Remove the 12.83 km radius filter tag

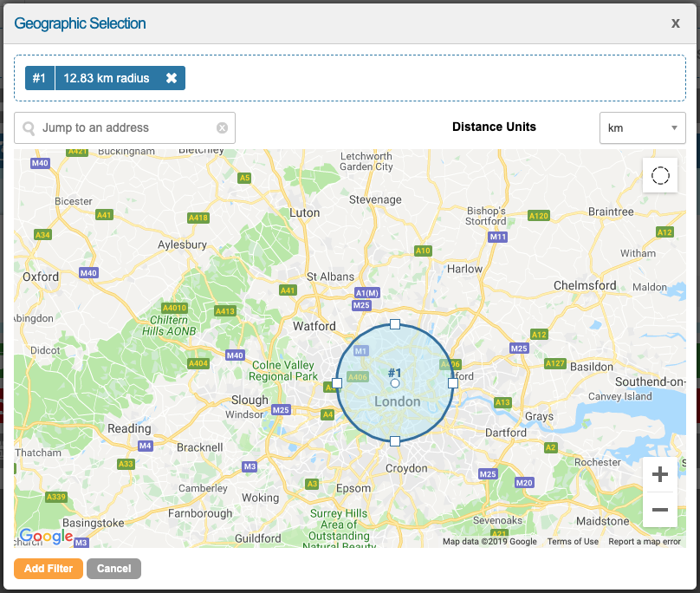pos(172,78)
